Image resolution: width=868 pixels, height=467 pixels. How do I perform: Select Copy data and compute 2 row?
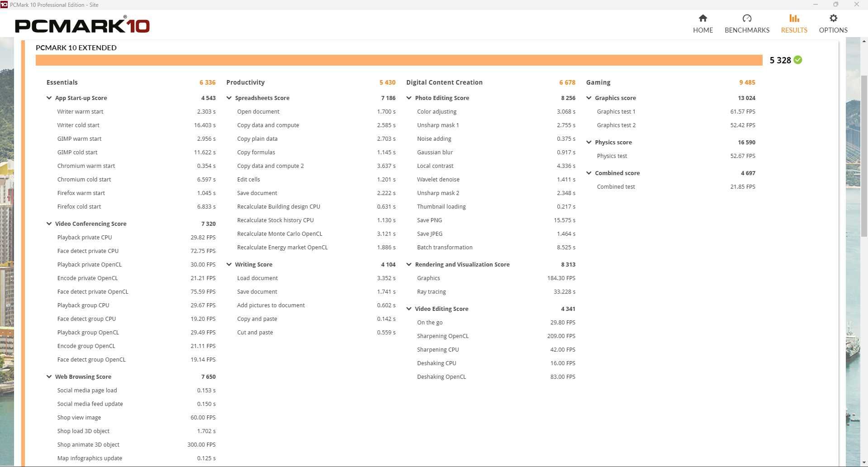click(x=316, y=166)
